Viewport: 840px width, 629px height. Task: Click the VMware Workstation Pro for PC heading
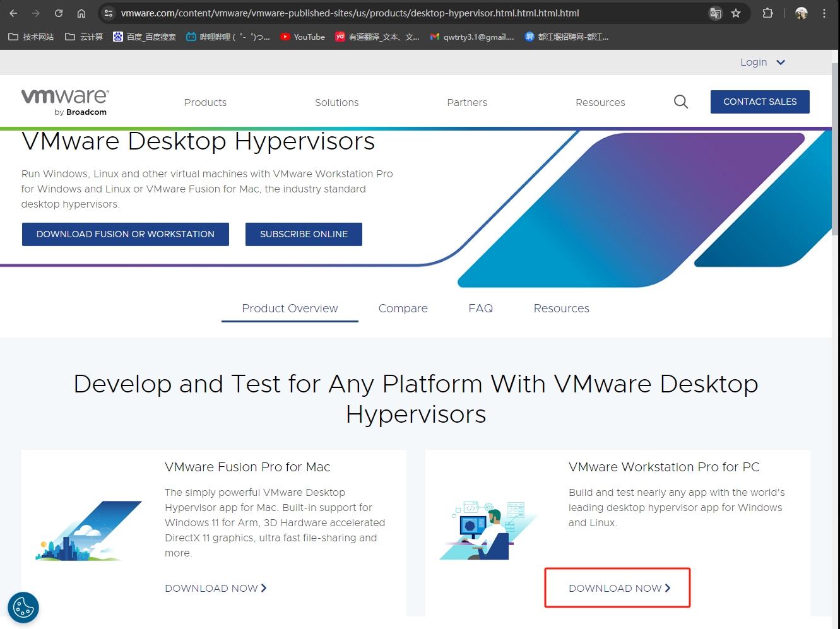[664, 467]
